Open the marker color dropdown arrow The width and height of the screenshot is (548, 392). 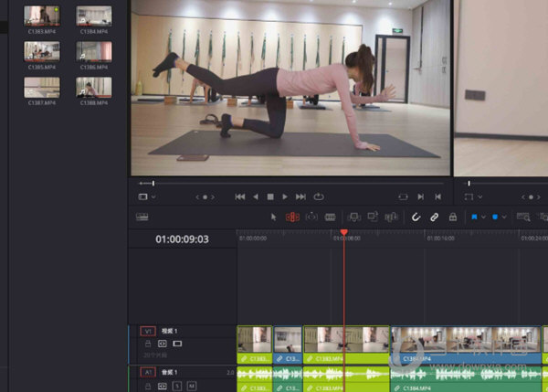tap(504, 217)
